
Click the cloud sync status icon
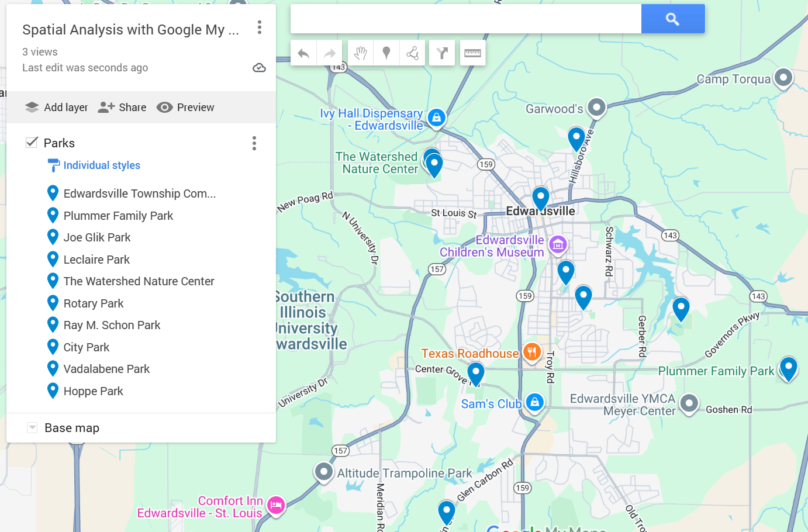(259, 67)
